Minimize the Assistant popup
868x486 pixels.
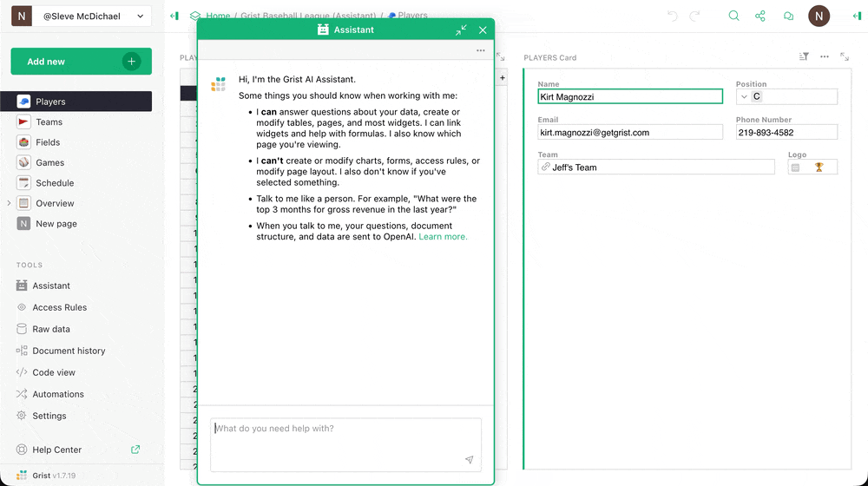pos(461,30)
